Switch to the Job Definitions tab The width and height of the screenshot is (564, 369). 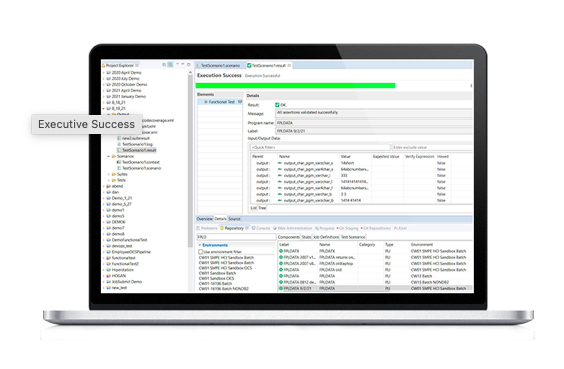[x=326, y=237]
